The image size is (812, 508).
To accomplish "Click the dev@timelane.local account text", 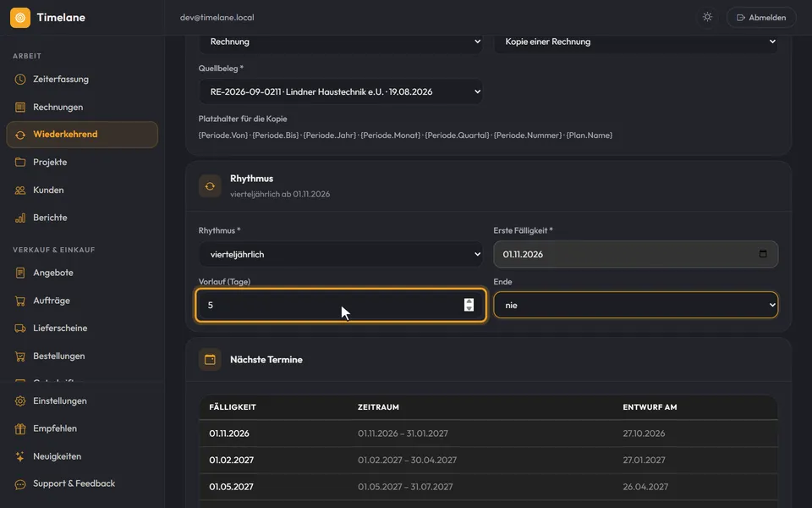I will [x=217, y=18].
